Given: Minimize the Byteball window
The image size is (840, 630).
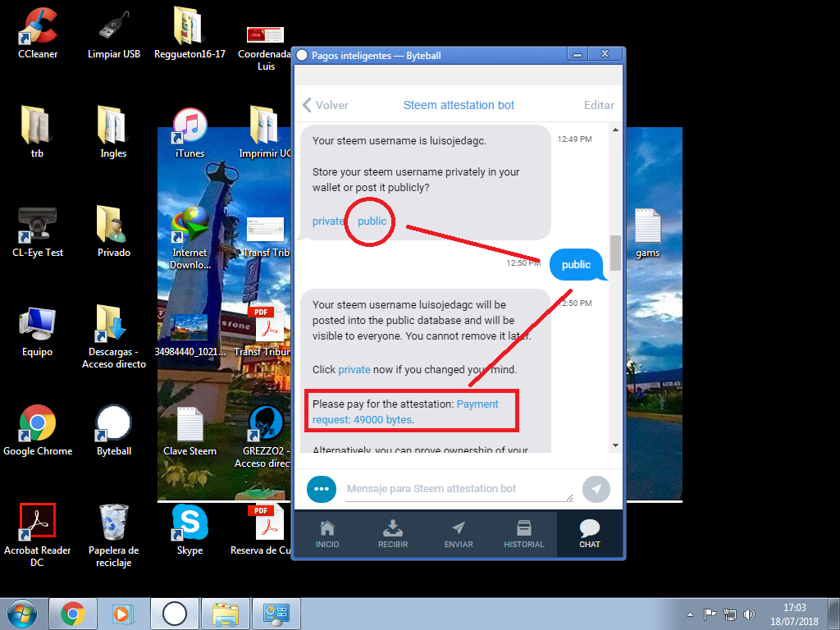Looking at the screenshot, I should point(577,54).
